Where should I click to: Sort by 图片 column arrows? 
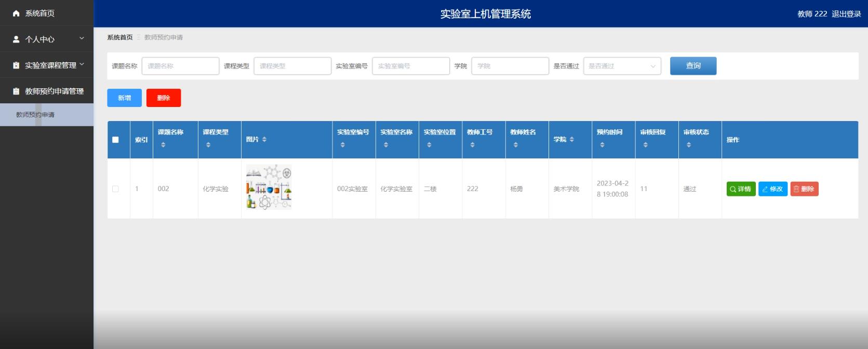click(264, 139)
